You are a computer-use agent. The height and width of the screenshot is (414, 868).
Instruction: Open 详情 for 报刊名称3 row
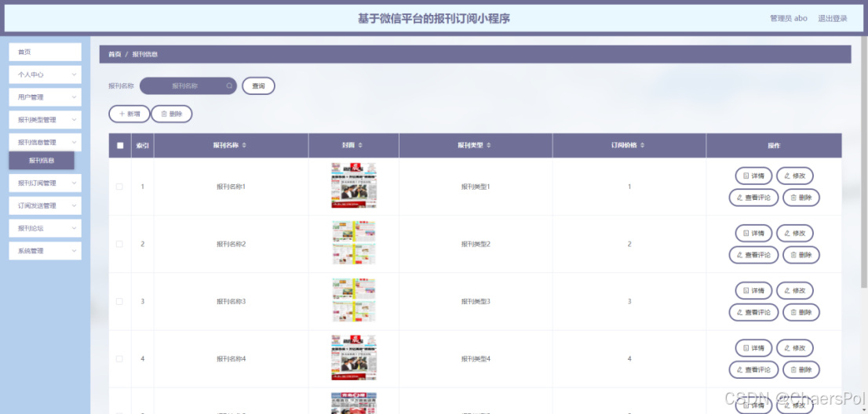753,291
